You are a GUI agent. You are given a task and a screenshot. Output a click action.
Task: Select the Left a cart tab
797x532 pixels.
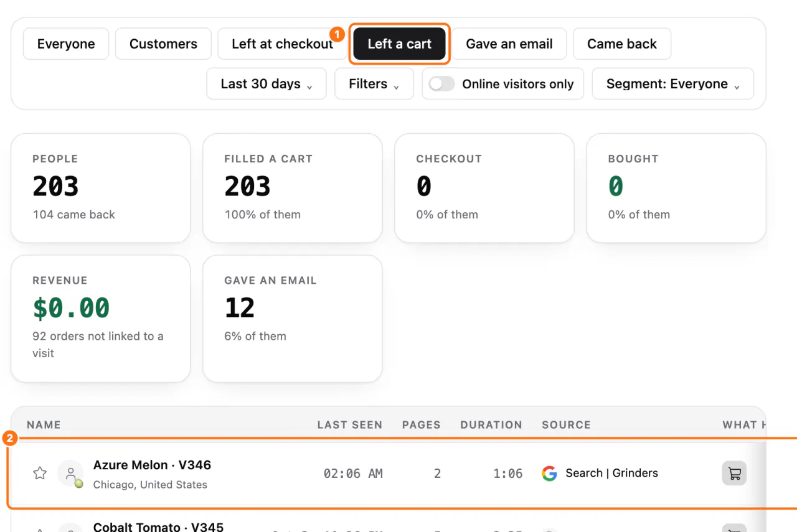coord(399,44)
